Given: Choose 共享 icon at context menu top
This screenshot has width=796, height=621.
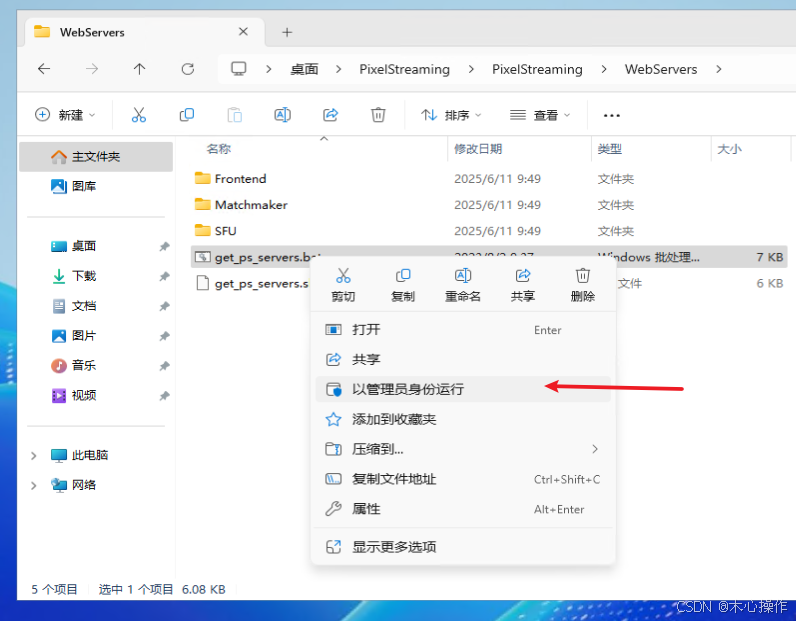Looking at the screenshot, I should tap(523, 285).
